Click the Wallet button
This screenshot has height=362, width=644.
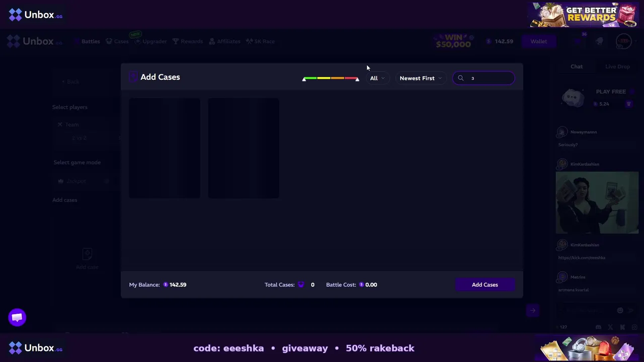tap(538, 41)
